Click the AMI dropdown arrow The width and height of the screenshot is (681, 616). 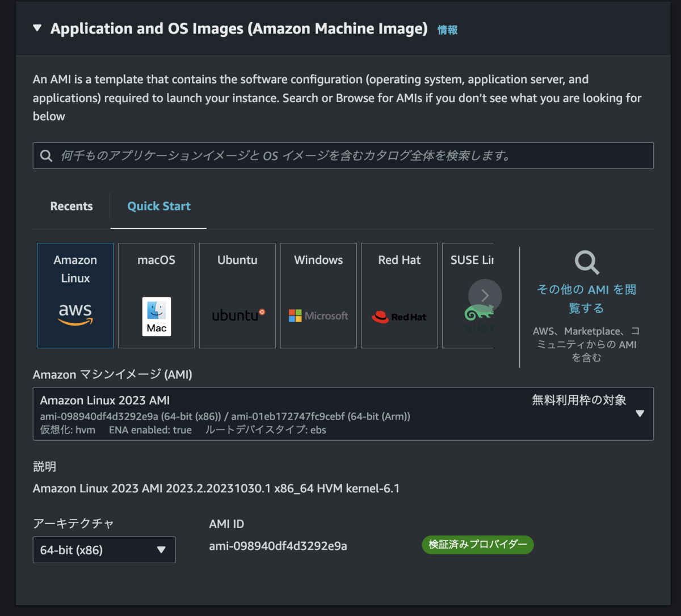(640, 414)
